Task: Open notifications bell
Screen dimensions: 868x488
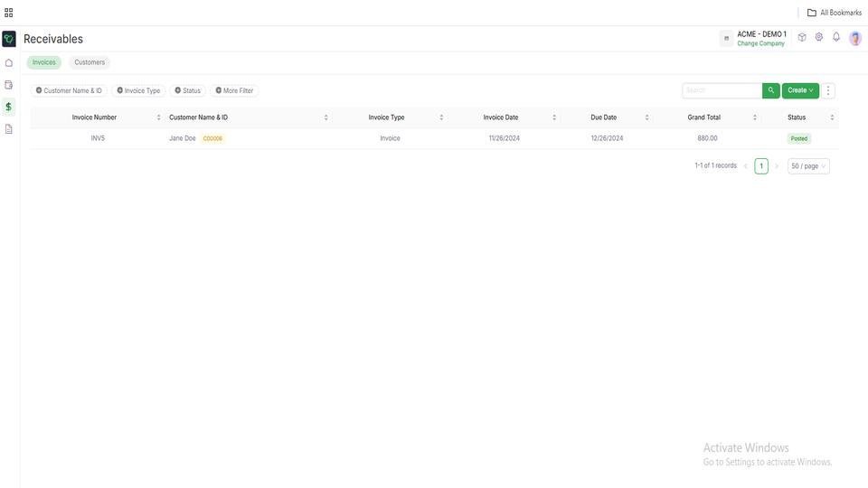Action: [835, 37]
